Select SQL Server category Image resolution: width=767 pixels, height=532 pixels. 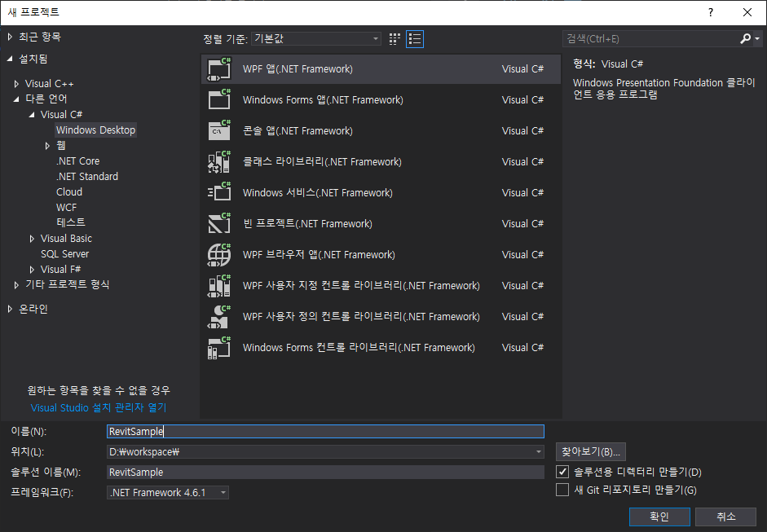[x=64, y=253]
